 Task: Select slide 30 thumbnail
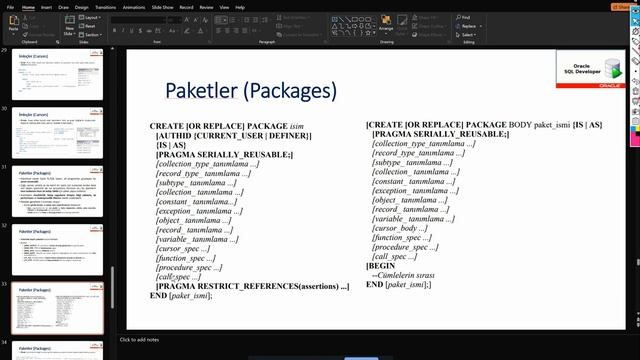click(58, 133)
